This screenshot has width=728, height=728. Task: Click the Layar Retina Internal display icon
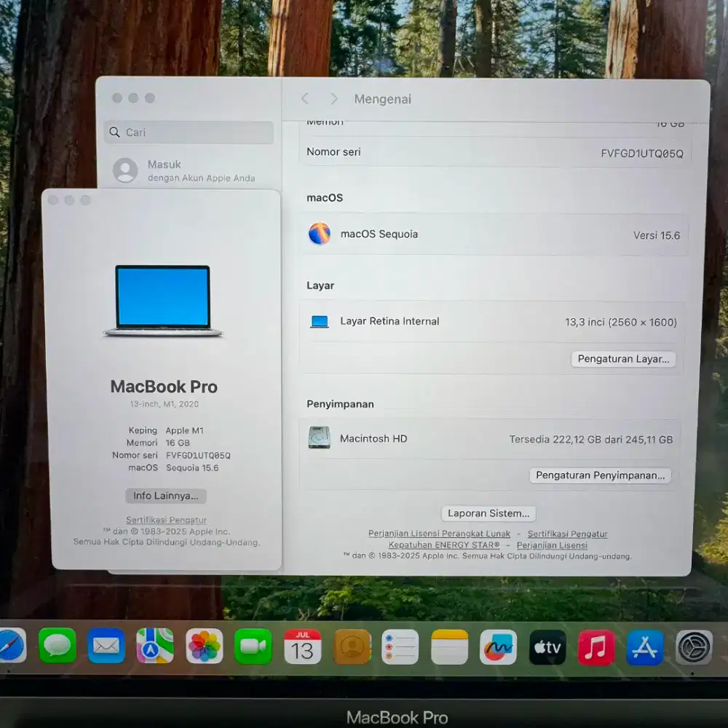(320, 321)
